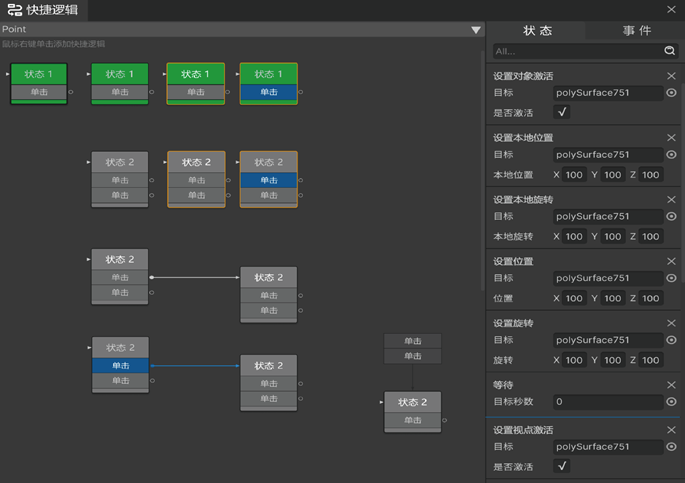Remove the 设置对象激活 action
The width and height of the screenshot is (685, 483).
671,76
